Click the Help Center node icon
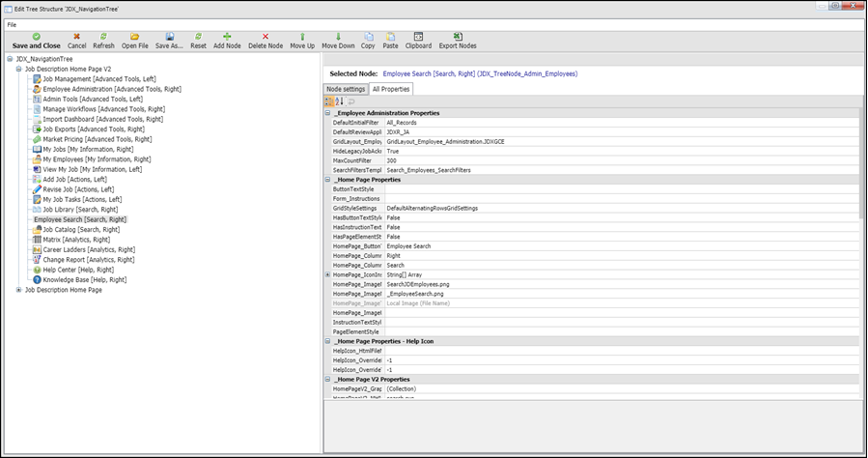Screen dimensions: 868x458 (37, 270)
